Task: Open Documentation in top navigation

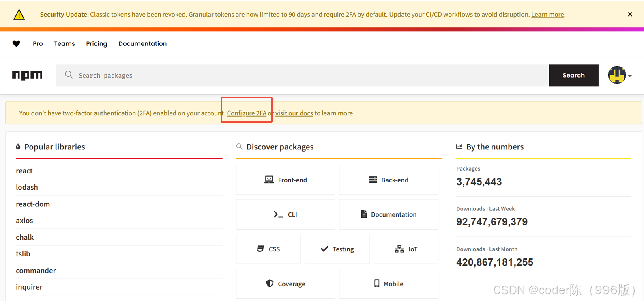Action: (142, 43)
